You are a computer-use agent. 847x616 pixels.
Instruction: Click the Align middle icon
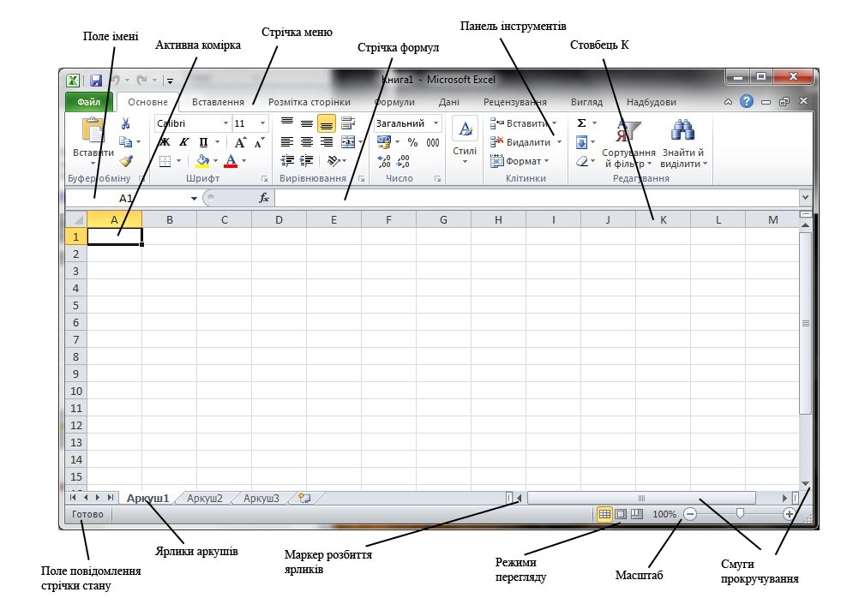(307, 123)
